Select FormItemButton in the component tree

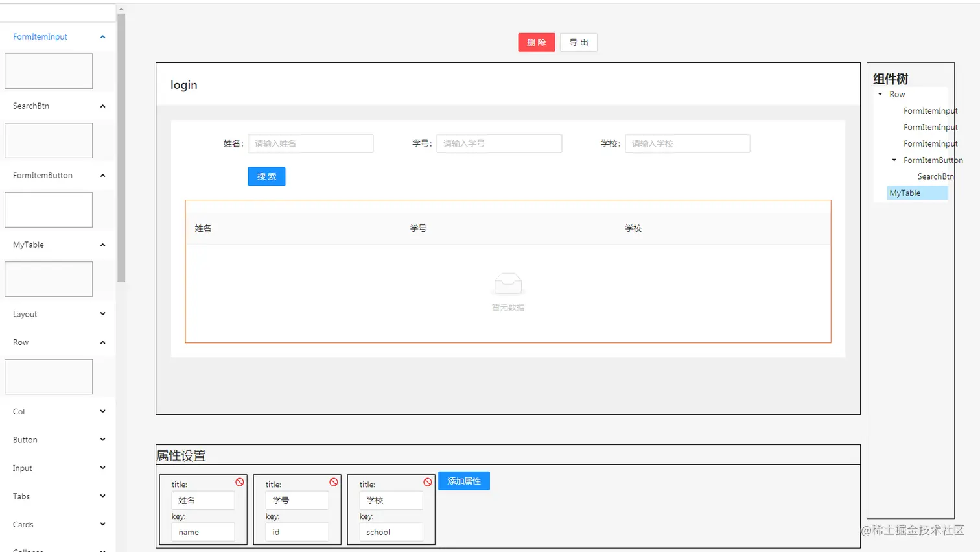933,160
